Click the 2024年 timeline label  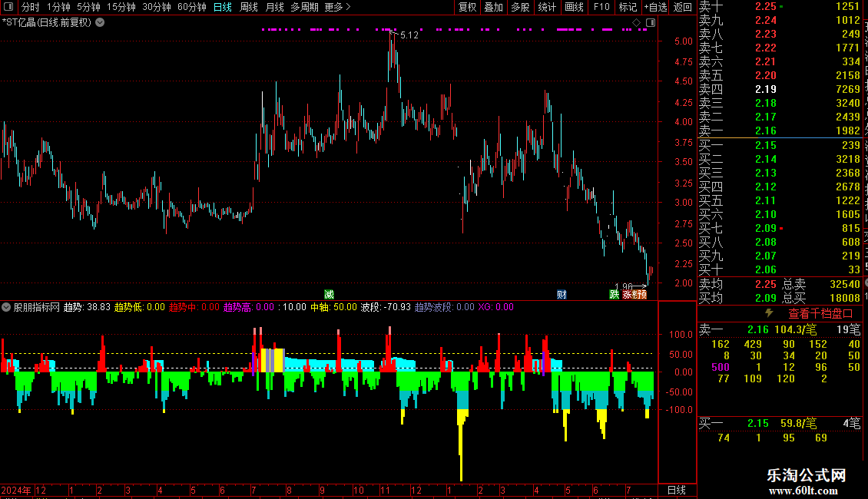(x=16, y=490)
